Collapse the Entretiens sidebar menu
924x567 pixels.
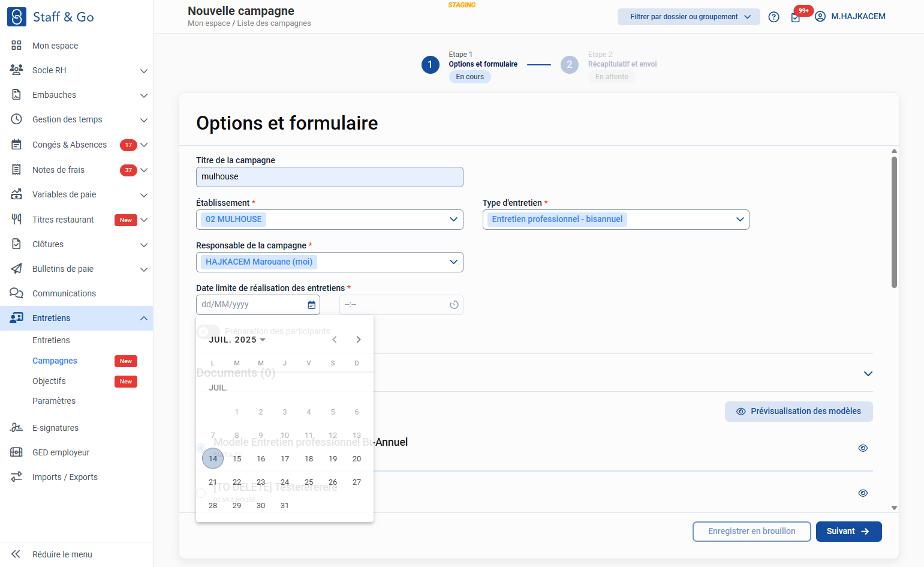coord(144,318)
